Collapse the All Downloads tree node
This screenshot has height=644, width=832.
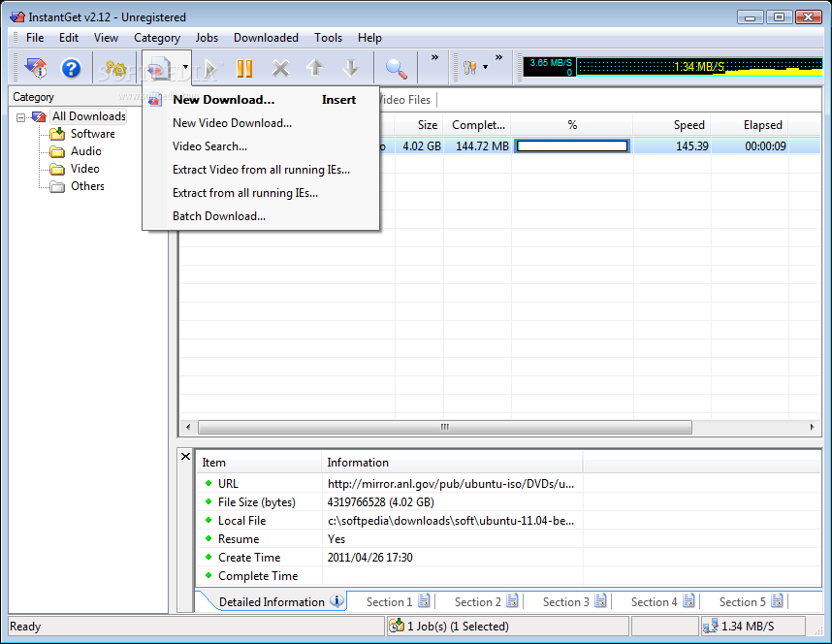coord(20,117)
